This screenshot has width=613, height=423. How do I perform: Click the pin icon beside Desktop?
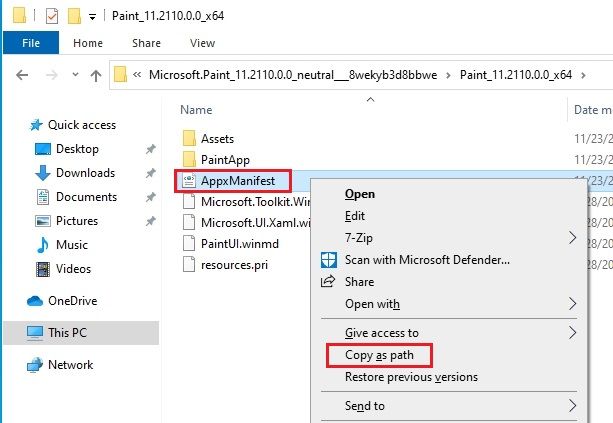click(151, 149)
